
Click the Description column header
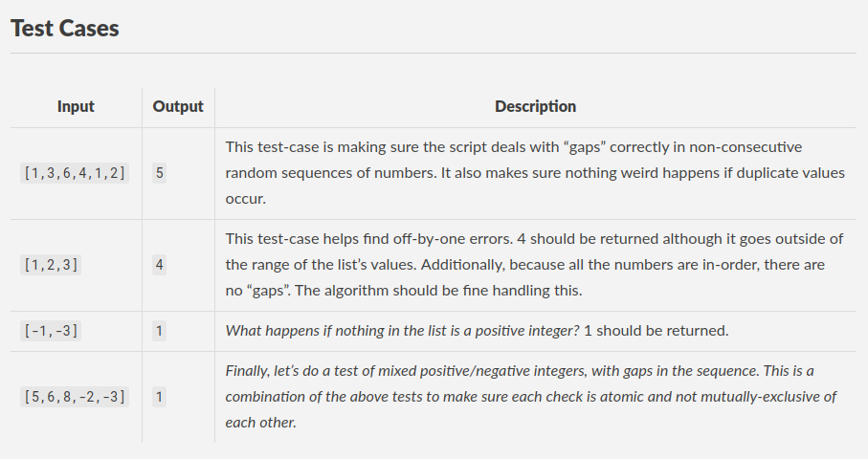pos(535,106)
